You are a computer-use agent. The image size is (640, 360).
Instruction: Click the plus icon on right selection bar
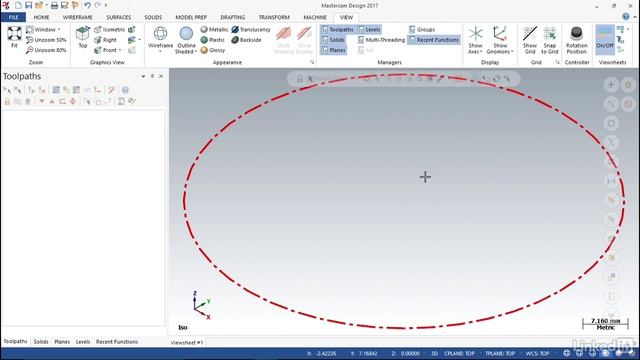[x=611, y=84]
